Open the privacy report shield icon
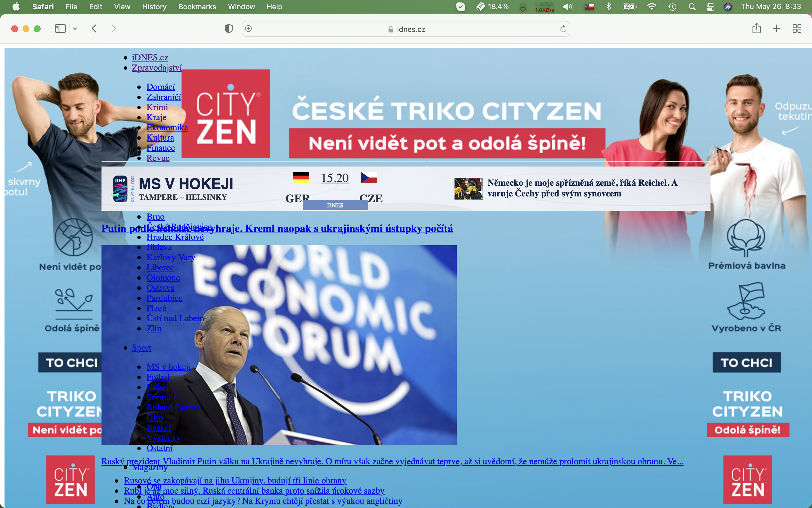 point(228,29)
